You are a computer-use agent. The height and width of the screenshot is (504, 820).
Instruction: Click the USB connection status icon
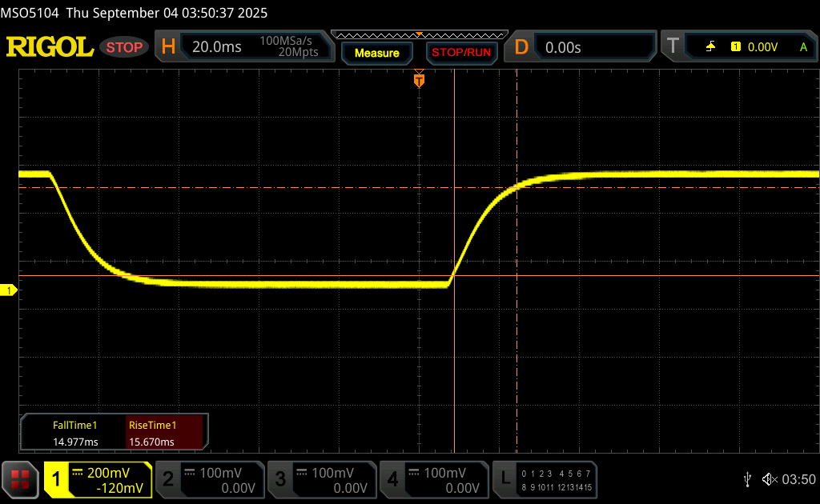click(747, 479)
